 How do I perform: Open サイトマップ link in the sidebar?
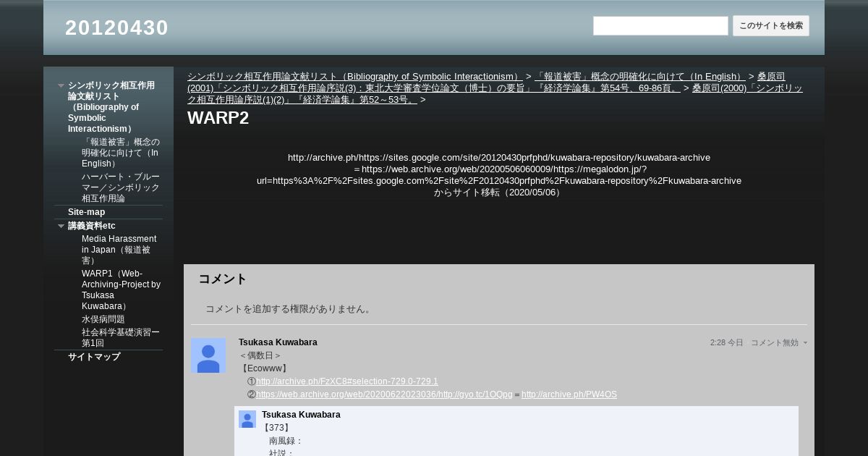[94, 357]
